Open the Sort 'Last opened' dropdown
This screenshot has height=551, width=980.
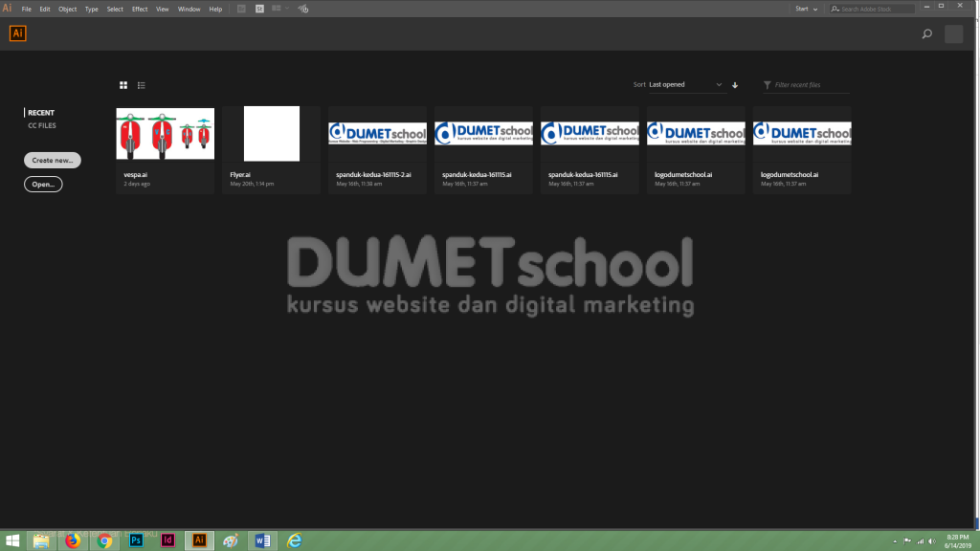point(685,85)
